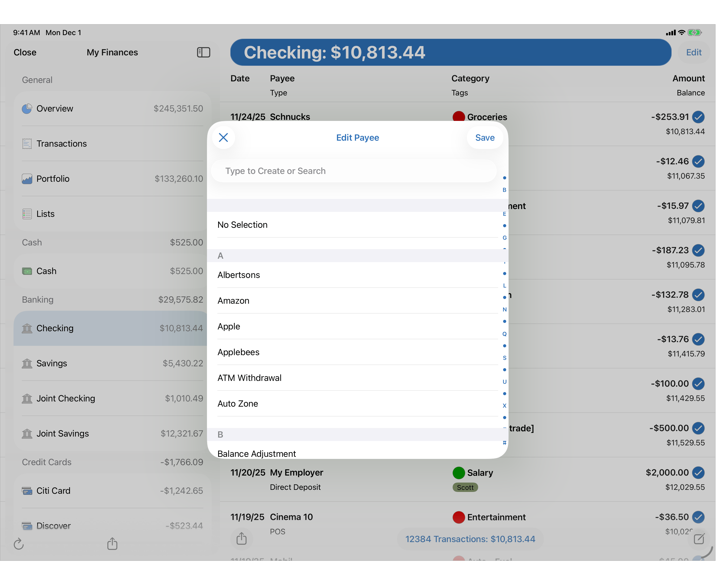The height and width of the screenshot is (585, 728).
Task: Toggle cleared checkmark on -$253.91 transaction
Action: click(x=698, y=117)
